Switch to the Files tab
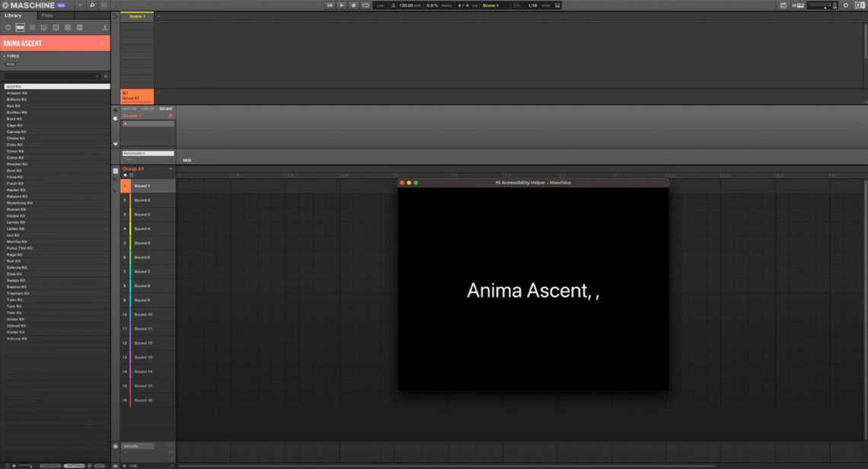This screenshot has height=469, width=868. pyautogui.click(x=47, y=15)
